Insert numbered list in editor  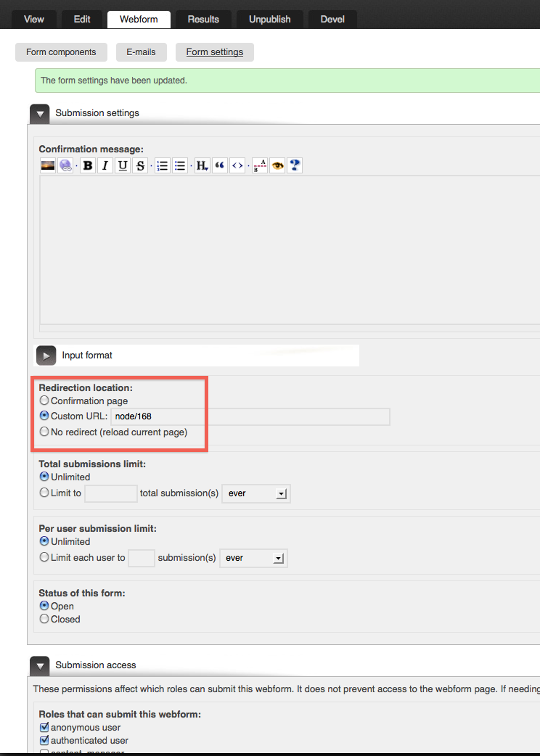pyautogui.click(x=163, y=166)
